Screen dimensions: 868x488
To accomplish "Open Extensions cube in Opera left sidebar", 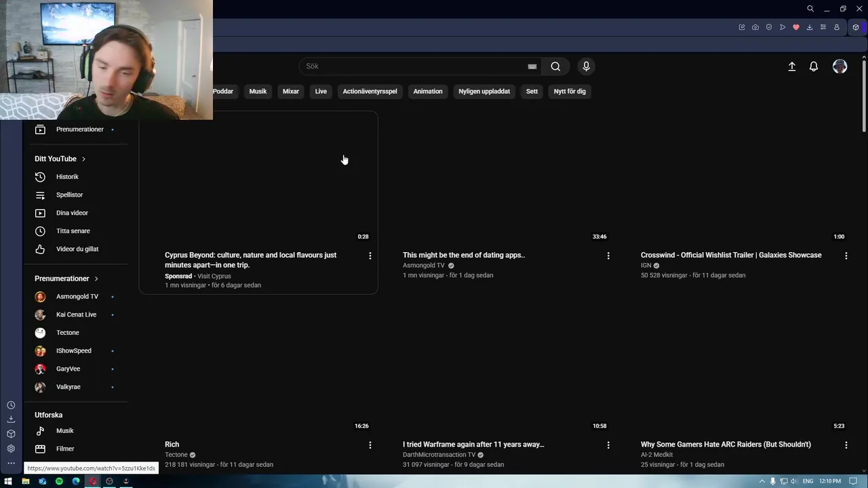I will [x=11, y=434].
